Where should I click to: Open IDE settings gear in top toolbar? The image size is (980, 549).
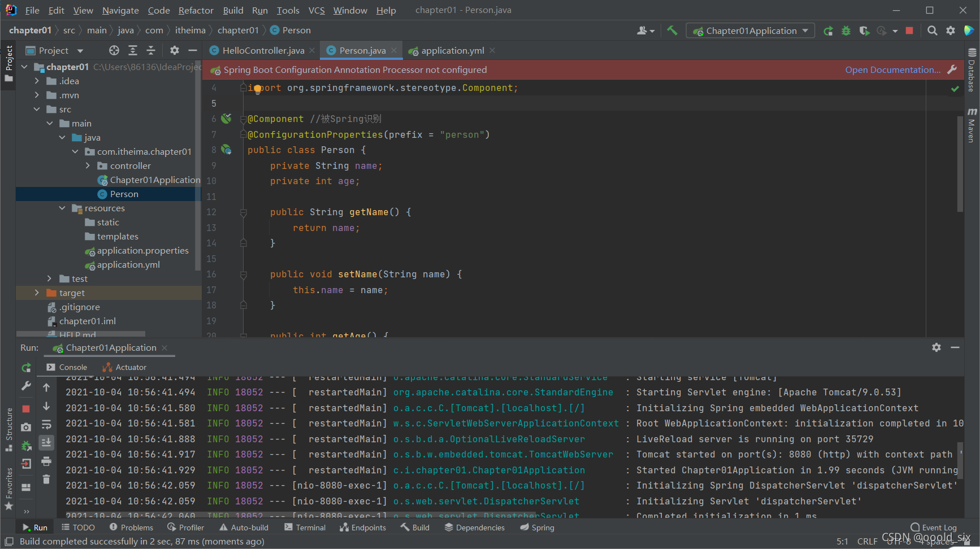click(x=951, y=30)
